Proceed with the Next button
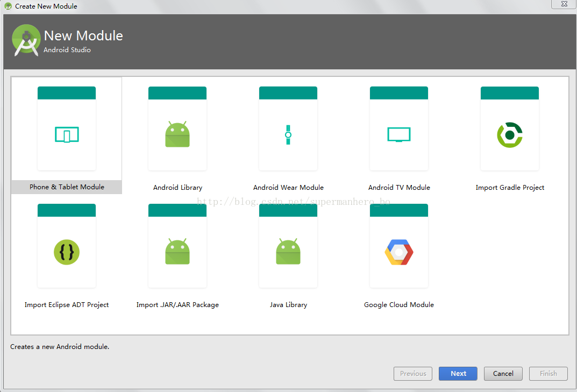The image size is (577, 392). click(458, 374)
